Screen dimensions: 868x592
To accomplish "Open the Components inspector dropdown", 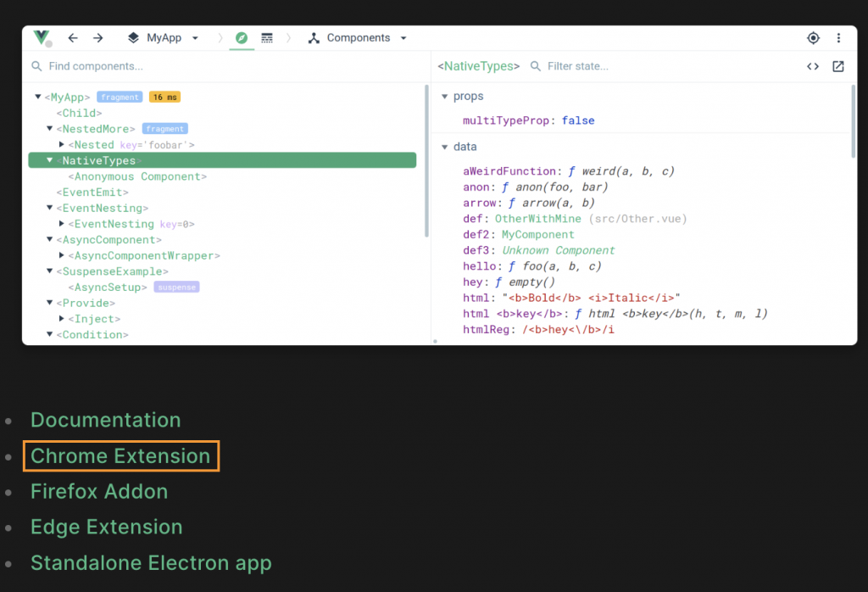I will 358,37.
